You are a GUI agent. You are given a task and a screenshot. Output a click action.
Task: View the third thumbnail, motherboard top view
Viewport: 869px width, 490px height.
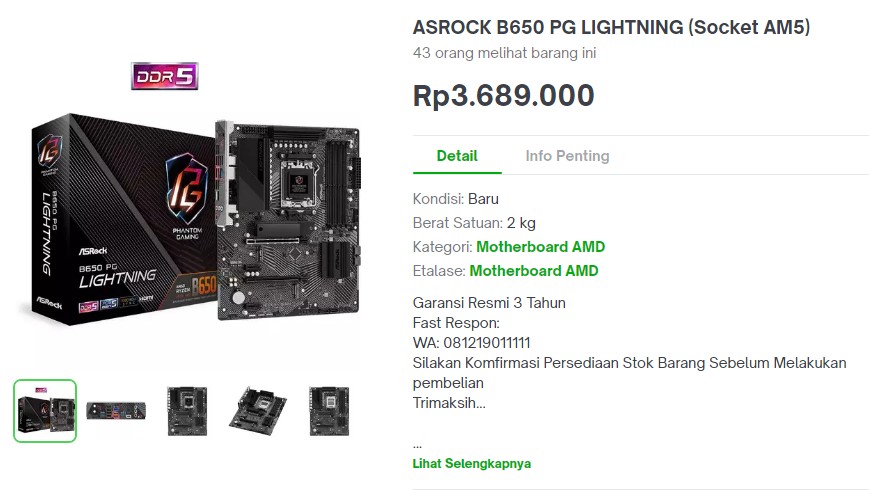pyautogui.click(x=187, y=410)
